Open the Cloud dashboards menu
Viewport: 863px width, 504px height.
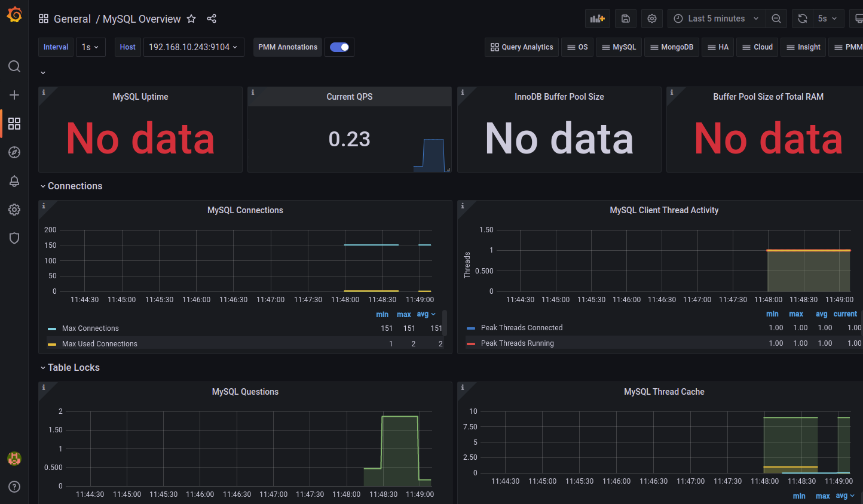click(x=757, y=47)
